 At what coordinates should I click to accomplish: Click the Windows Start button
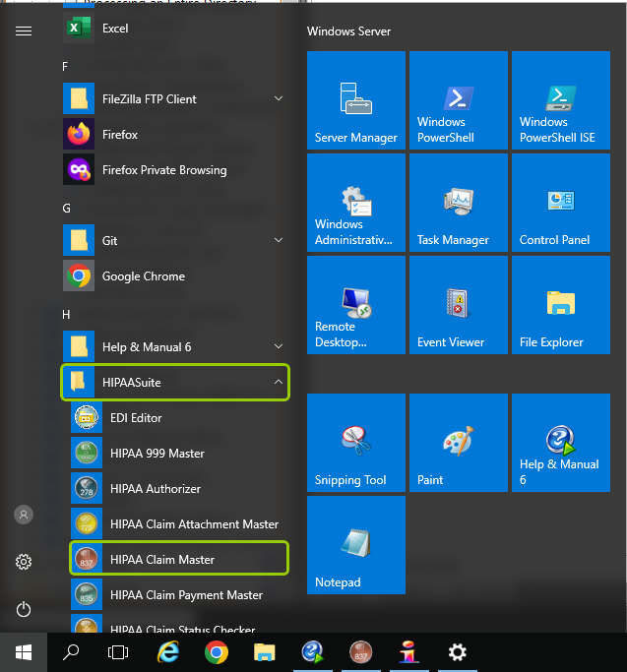click(x=24, y=652)
